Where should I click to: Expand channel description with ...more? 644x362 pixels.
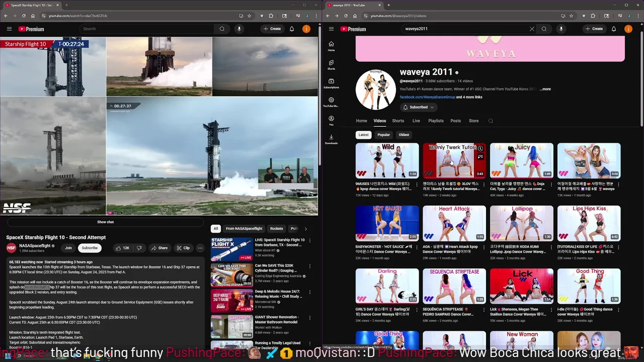[545, 89]
